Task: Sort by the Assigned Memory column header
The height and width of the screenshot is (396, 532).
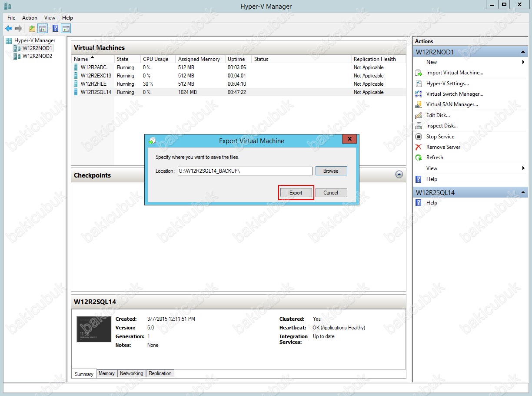Action: pos(200,59)
